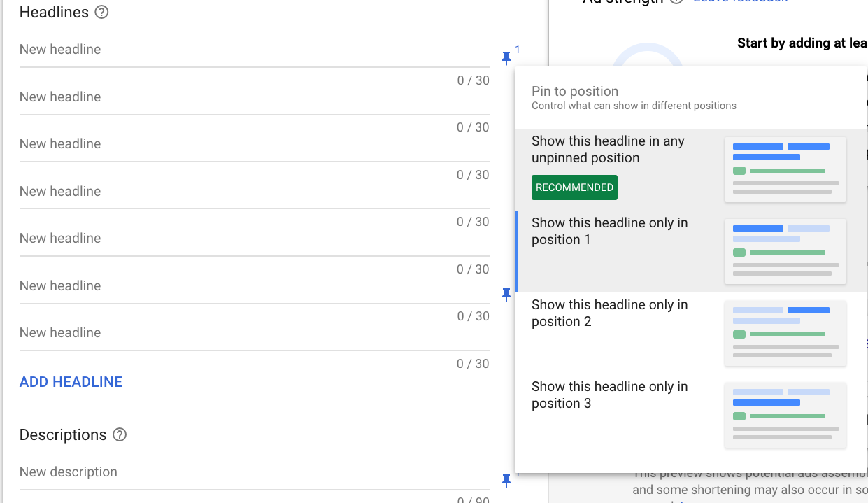This screenshot has width=868, height=503.
Task: Click ADD HEADLINE to add another headline
Action: coord(71,381)
